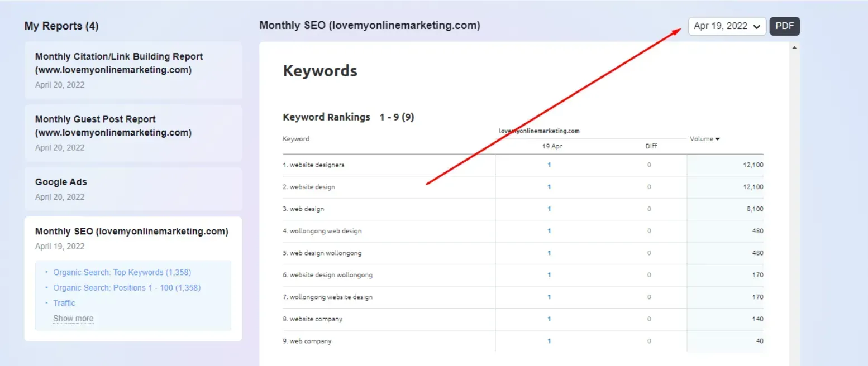Click scrollbar up arrow of report
Screen dimensions: 868x366
(794, 48)
